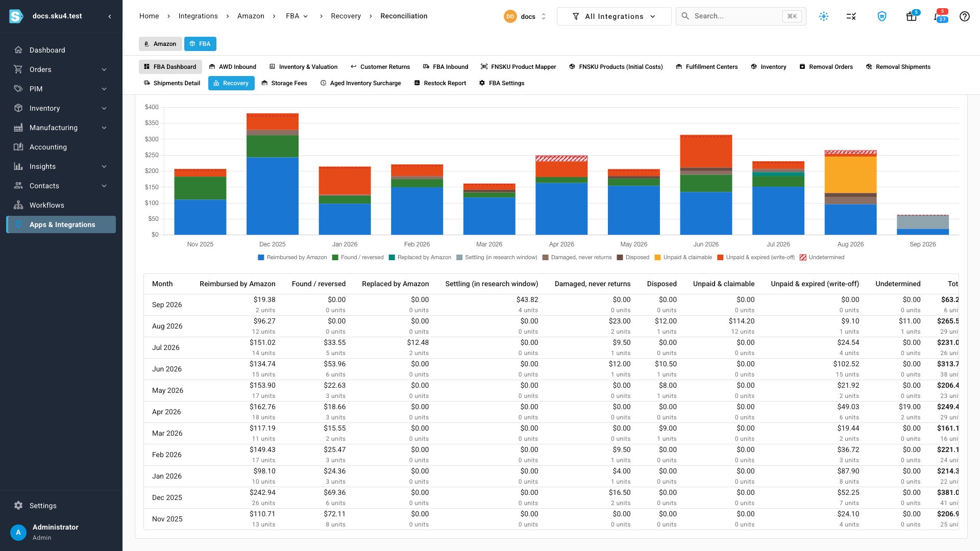Viewport: 980px width, 551px height.
Task: Sort by the Unpaid & claimable column header
Action: 723,284
